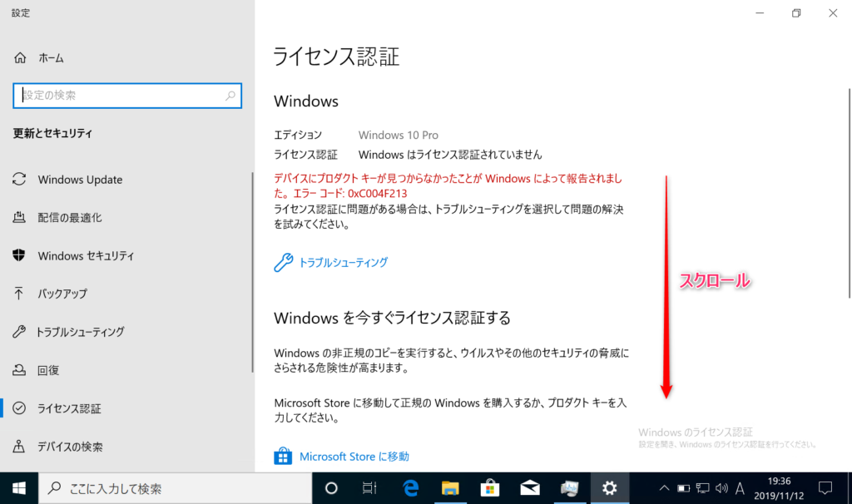
Task: Click the taskbar search box ここに入力して検索
Action: point(175,488)
